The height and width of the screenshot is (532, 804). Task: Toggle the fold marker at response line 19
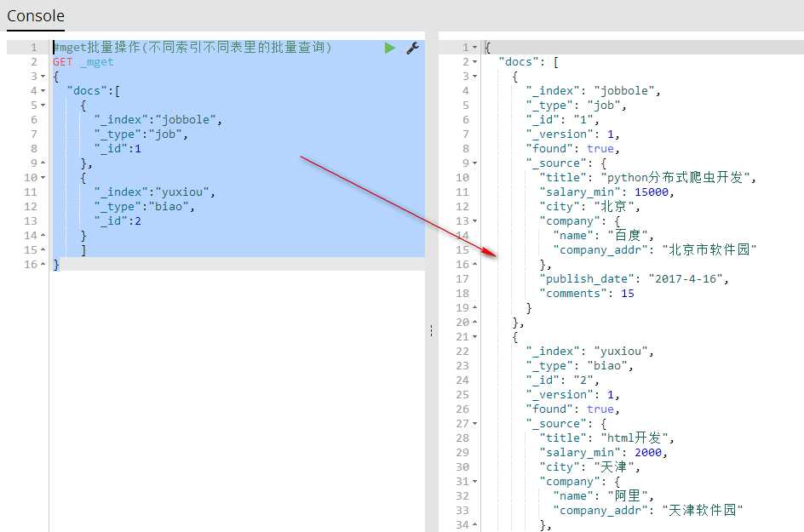(x=474, y=307)
